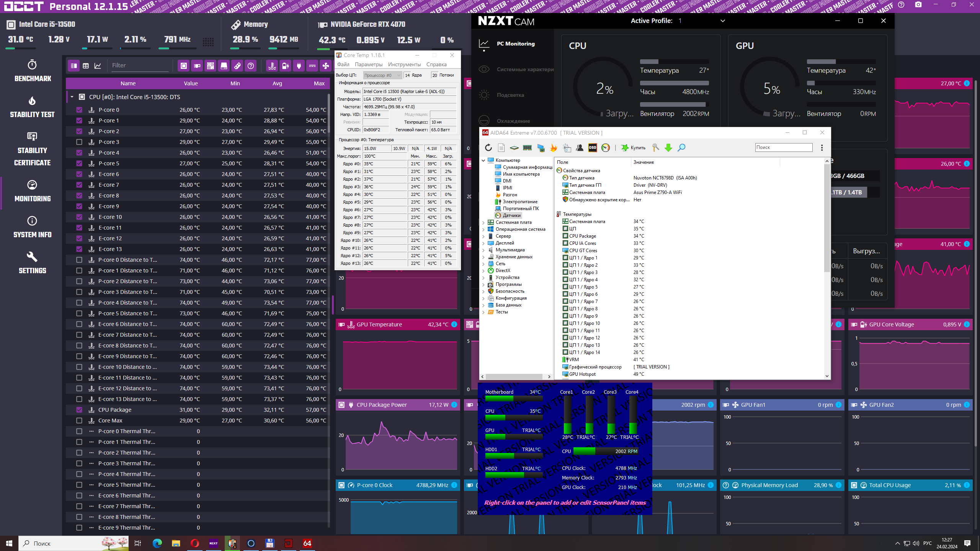Enable Core Max sensor checkbox

click(79, 421)
